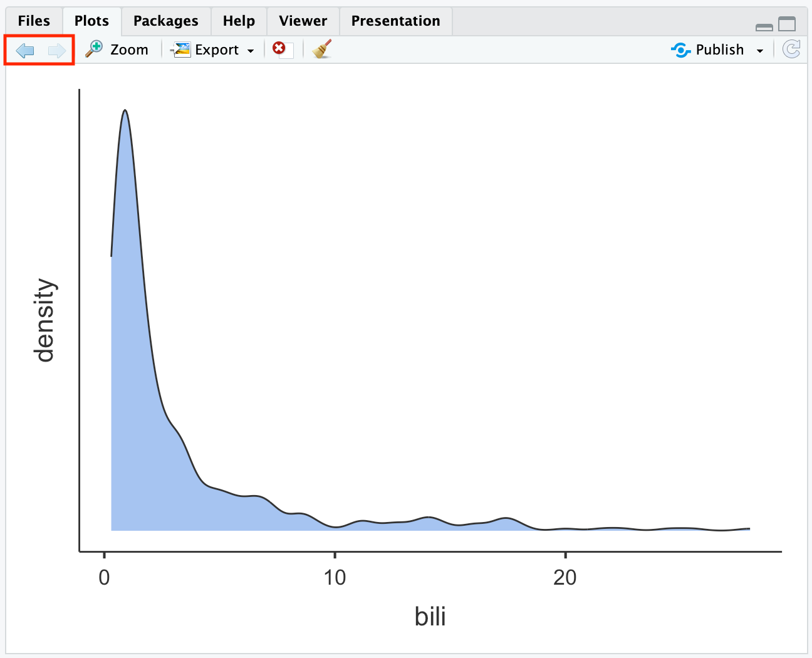Click the Zoom magnifier icon

point(95,50)
